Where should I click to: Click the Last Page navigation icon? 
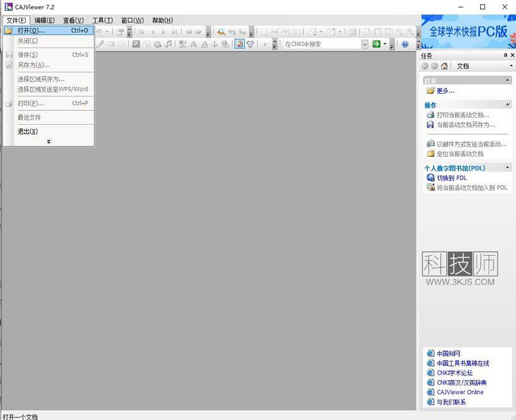[x=175, y=32]
